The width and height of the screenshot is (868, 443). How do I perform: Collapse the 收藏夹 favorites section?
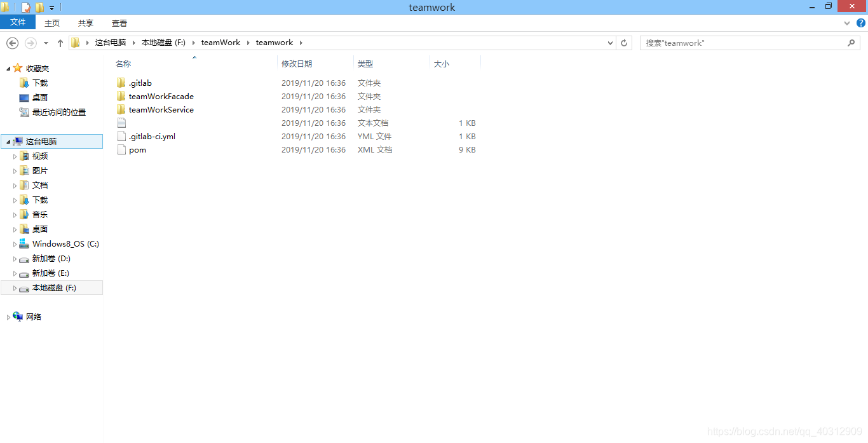[8, 69]
